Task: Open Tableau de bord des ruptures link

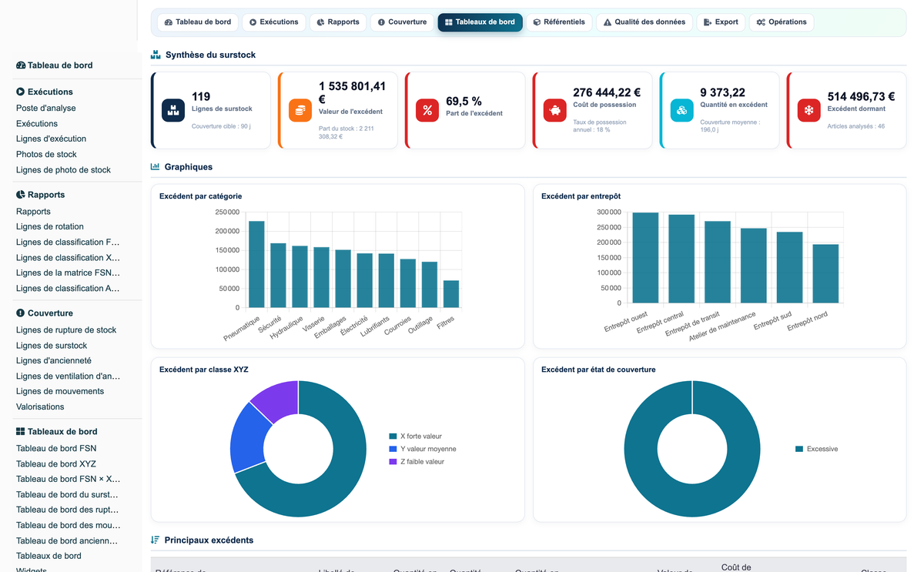Action: coord(68,510)
